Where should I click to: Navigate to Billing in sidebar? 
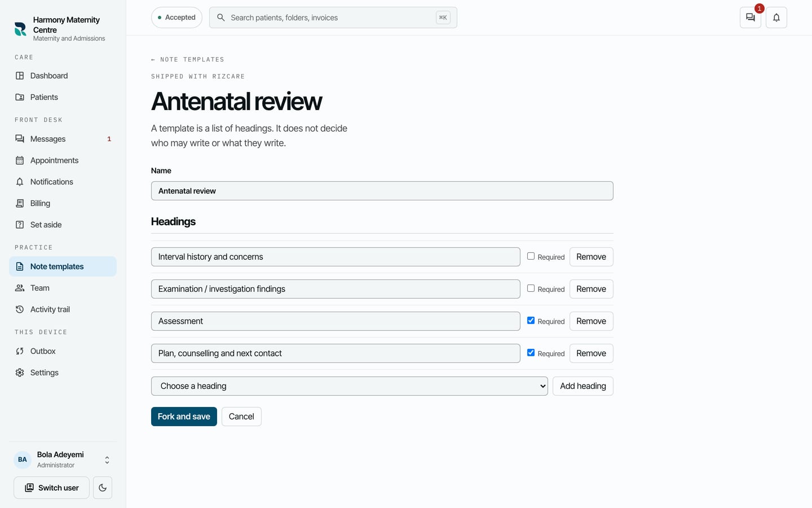point(63,203)
